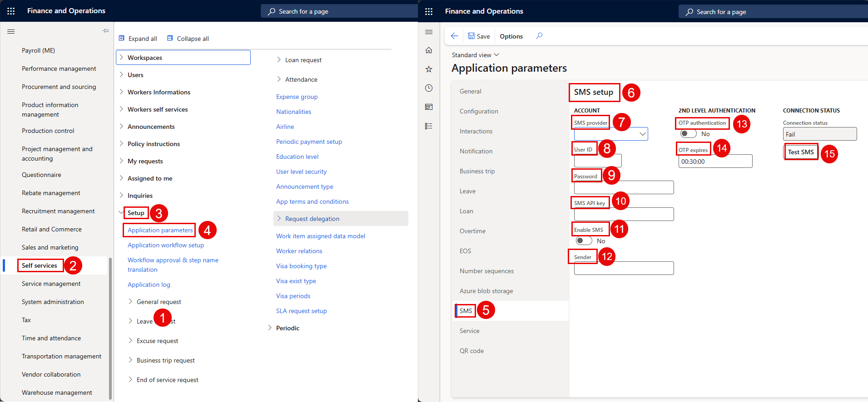Click the Expand all icon
Screen dimensions: 868x402
pyautogui.click(x=121, y=38)
